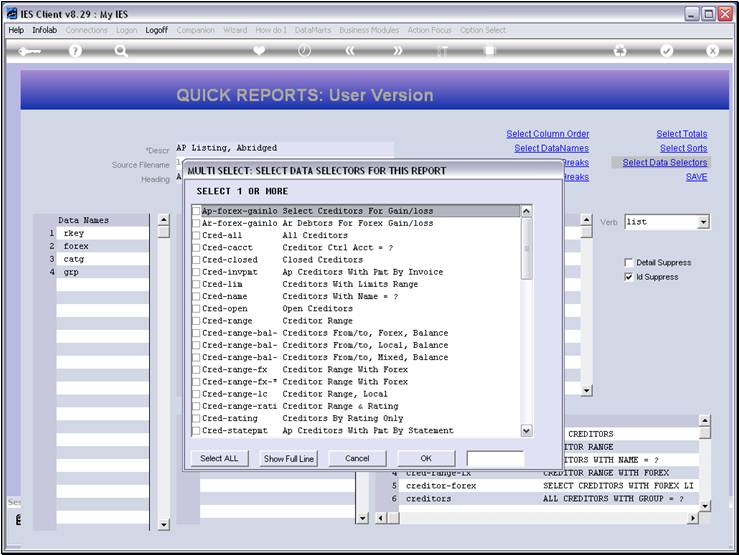Select the catg data name row
Screen dimensions: 739x555
(x=102, y=259)
